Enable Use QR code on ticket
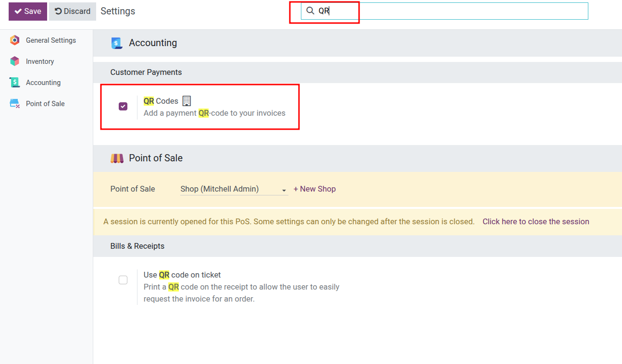Viewport: 622px width, 364px height. [x=123, y=279]
